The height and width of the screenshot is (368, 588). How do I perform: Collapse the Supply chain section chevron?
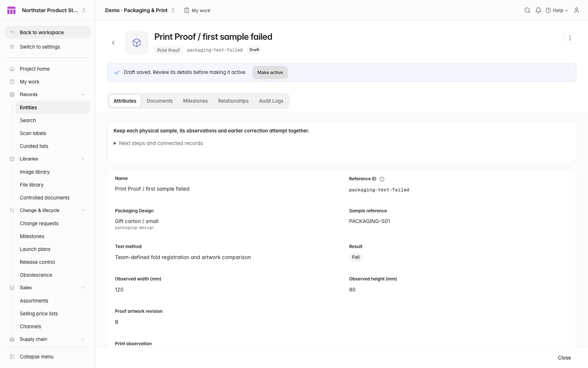(83, 339)
